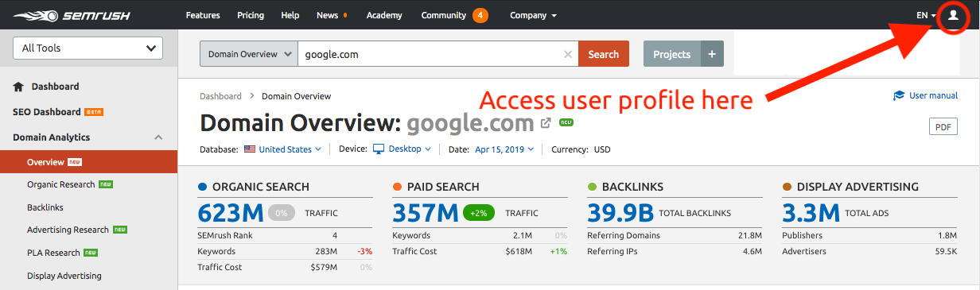The height and width of the screenshot is (290, 980).
Task: Click the Desktop monitor icon
Action: click(x=379, y=149)
